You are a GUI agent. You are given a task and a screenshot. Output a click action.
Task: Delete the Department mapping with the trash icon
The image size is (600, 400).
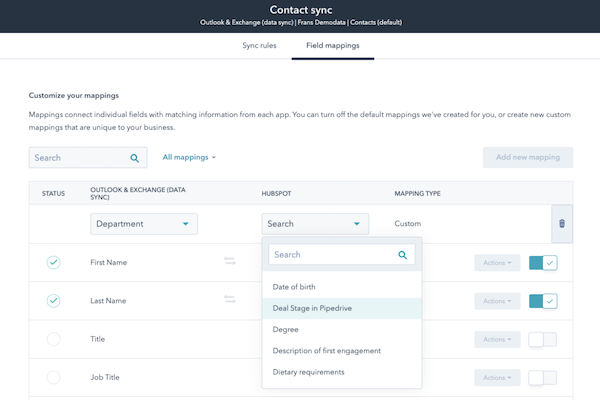click(x=562, y=224)
